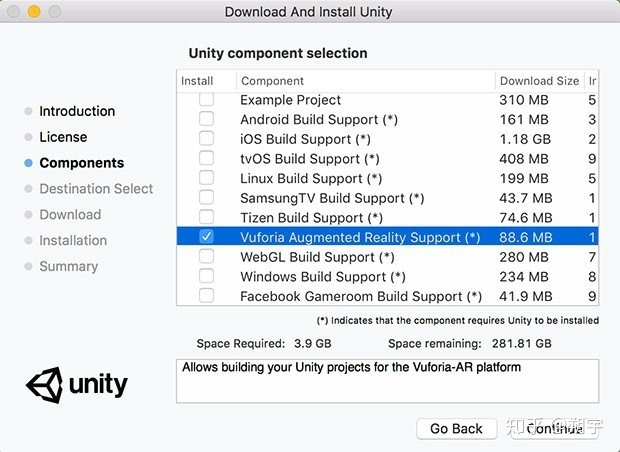The height and width of the screenshot is (452, 620).
Task: Click the Continue button
Action: click(x=554, y=429)
